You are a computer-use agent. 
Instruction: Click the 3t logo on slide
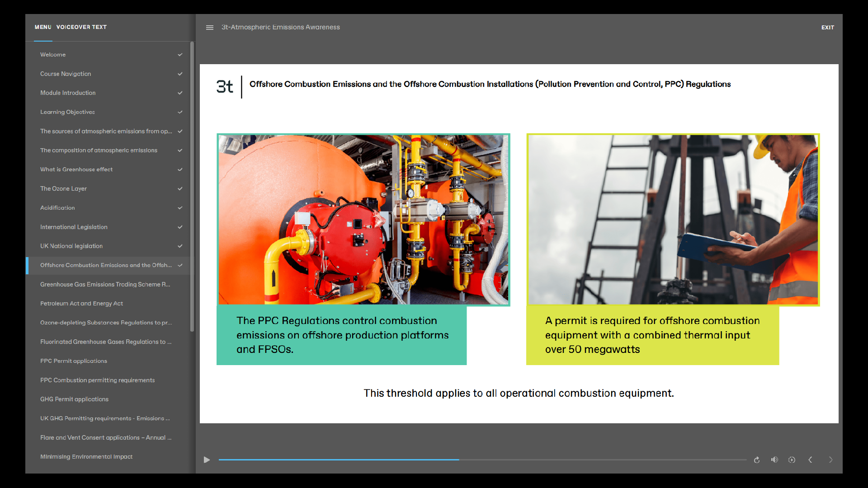pos(225,86)
